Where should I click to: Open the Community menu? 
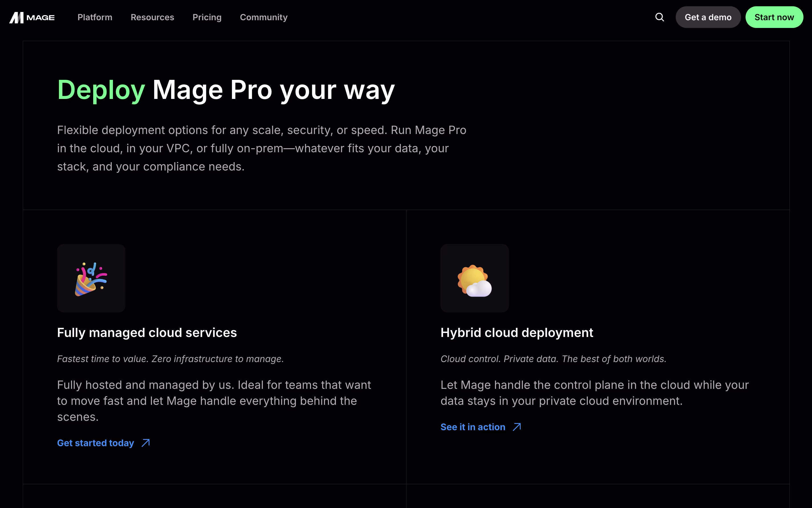coord(264,17)
